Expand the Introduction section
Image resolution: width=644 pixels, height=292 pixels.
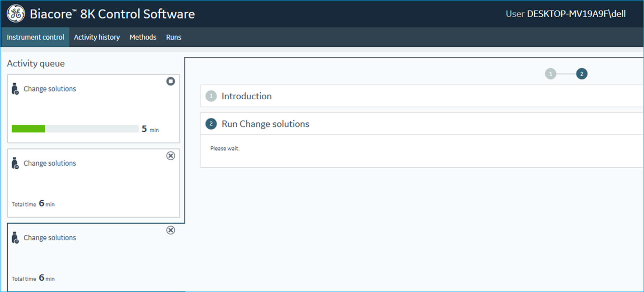[246, 96]
